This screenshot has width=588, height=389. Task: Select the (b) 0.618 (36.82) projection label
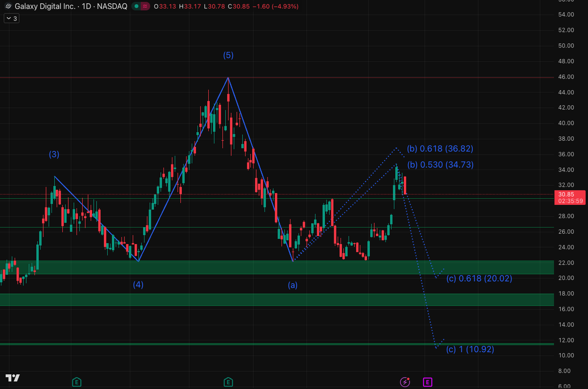point(440,148)
